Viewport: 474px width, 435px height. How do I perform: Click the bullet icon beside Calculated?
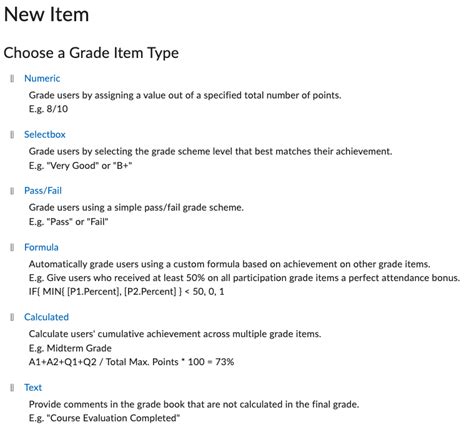point(12,317)
